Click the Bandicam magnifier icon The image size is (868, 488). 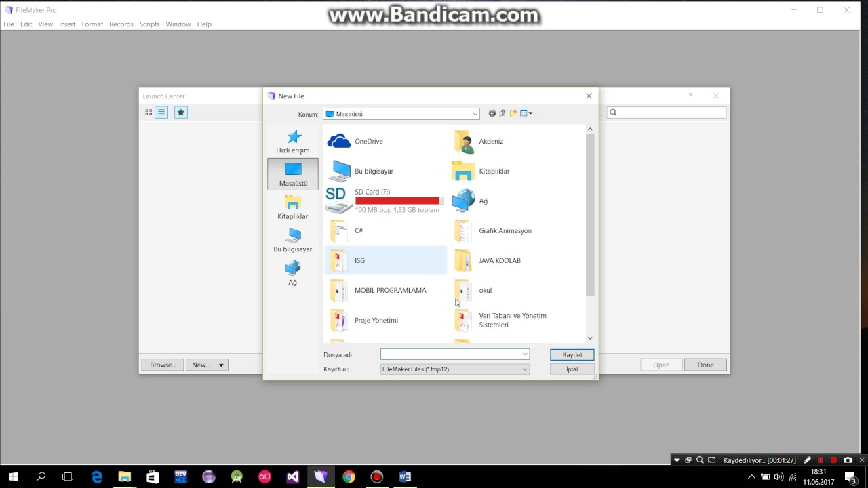pyautogui.click(x=700, y=460)
